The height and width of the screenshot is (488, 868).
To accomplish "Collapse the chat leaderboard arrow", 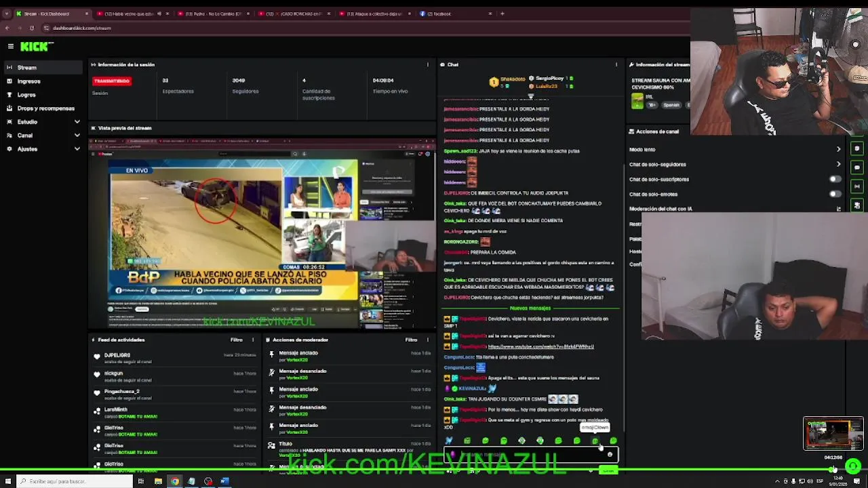I will click(x=531, y=96).
